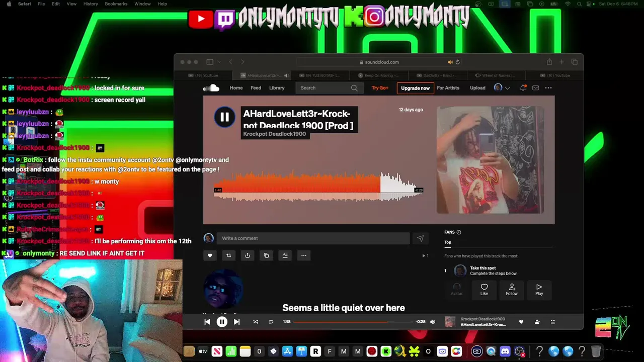Viewport: 644px width, 362px height.
Task: Repost the track with the repost icon
Action: point(228,255)
